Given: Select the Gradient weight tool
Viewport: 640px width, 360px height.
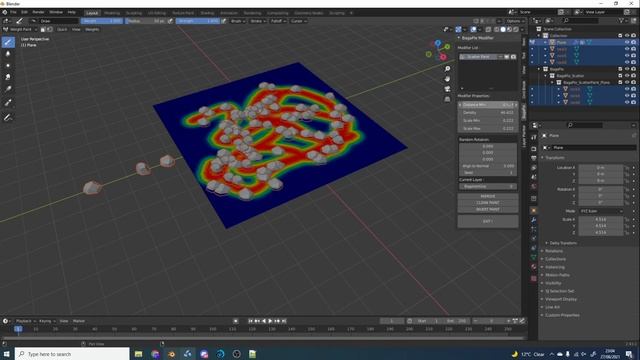Looking at the screenshot, I should coord(8,89).
